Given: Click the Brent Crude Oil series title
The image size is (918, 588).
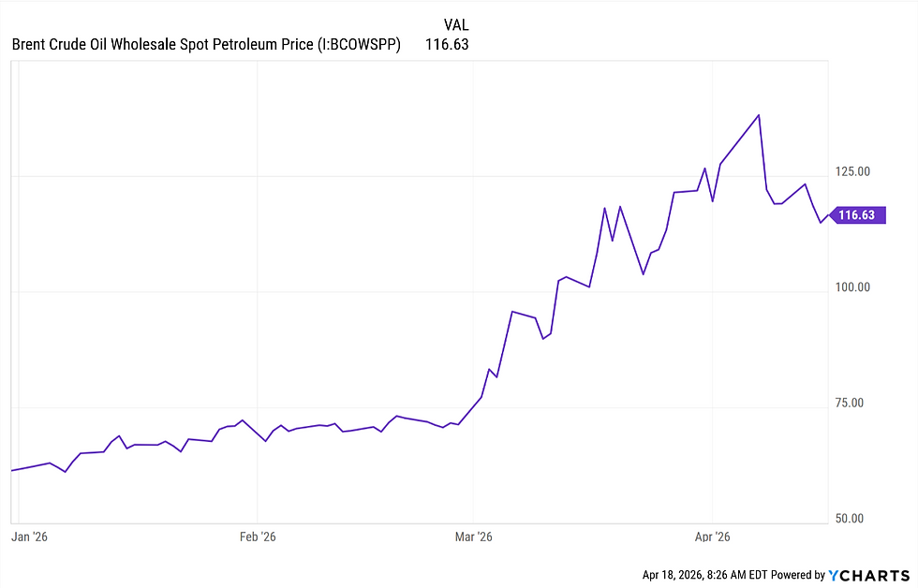Looking at the screenshot, I should (x=206, y=44).
